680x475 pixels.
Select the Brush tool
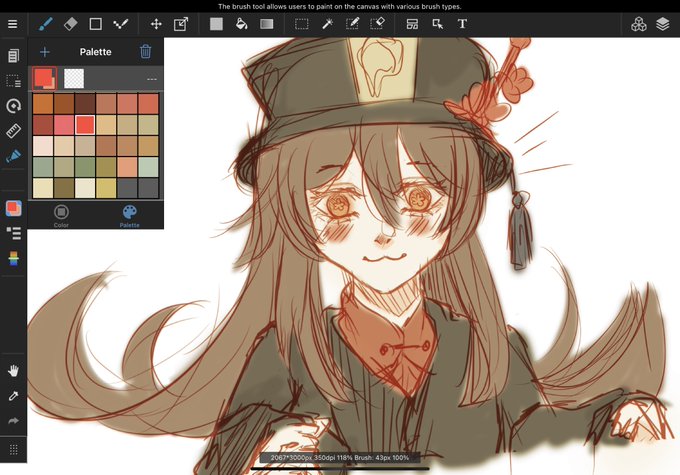tap(46, 24)
